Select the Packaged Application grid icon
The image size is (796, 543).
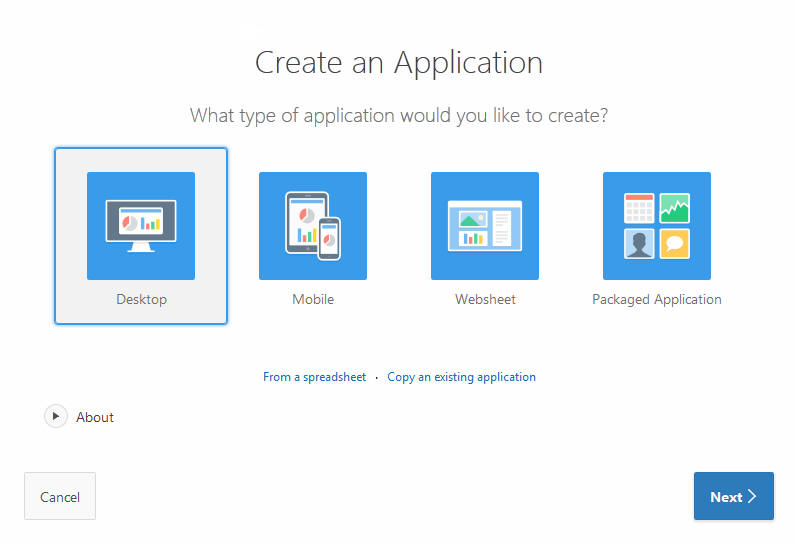(657, 226)
